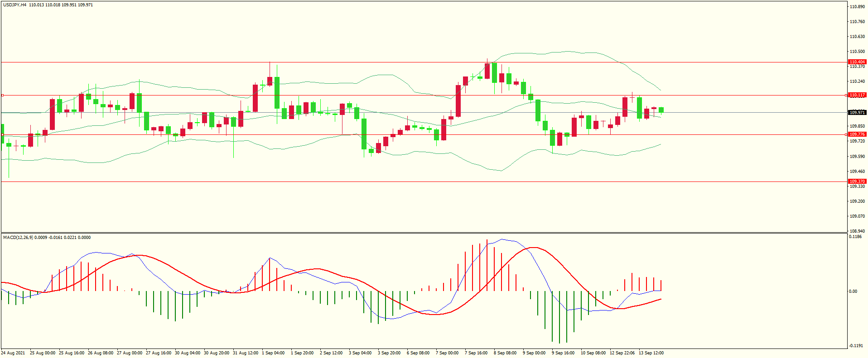The height and width of the screenshot is (358, 868).
Task: Click the 110.630 price axis value
Action: 857,37
